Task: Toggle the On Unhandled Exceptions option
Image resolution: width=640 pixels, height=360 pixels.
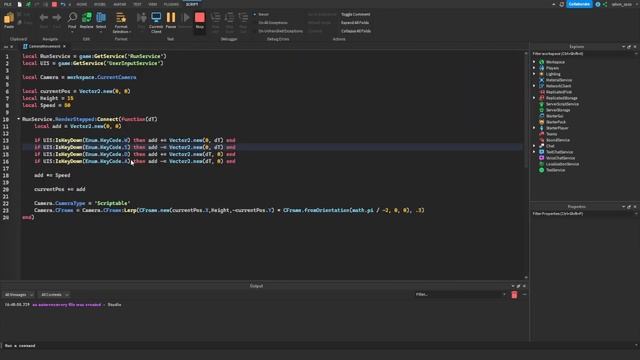Action: tap(280, 31)
